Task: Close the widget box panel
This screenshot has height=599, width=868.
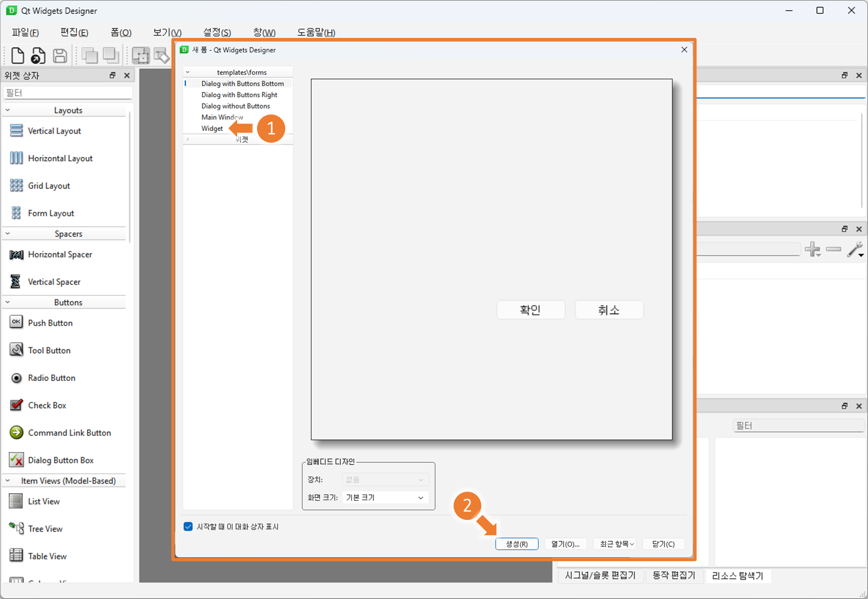Action: pos(127,75)
